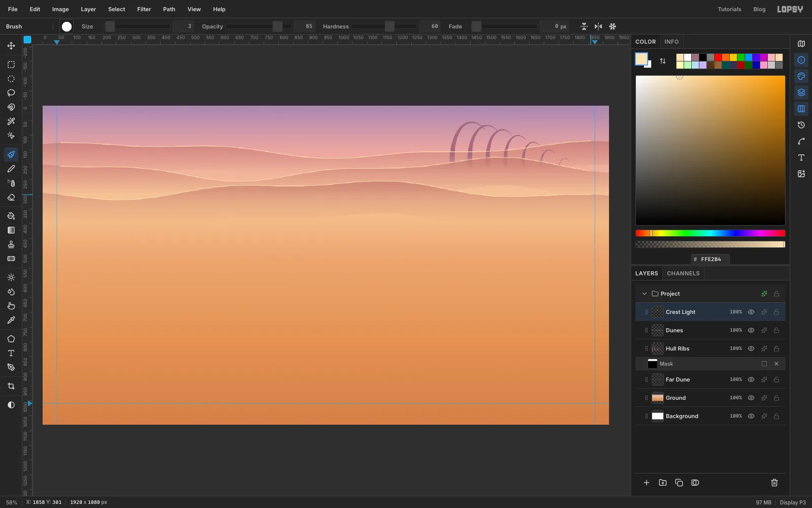Screen dimensions: 812x508
Task: Toggle visibility of Ground layer
Action: coord(751,398)
